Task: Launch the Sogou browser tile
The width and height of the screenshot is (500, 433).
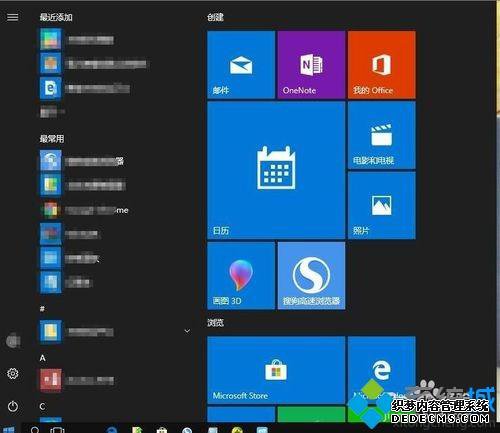Action: [311, 276]
